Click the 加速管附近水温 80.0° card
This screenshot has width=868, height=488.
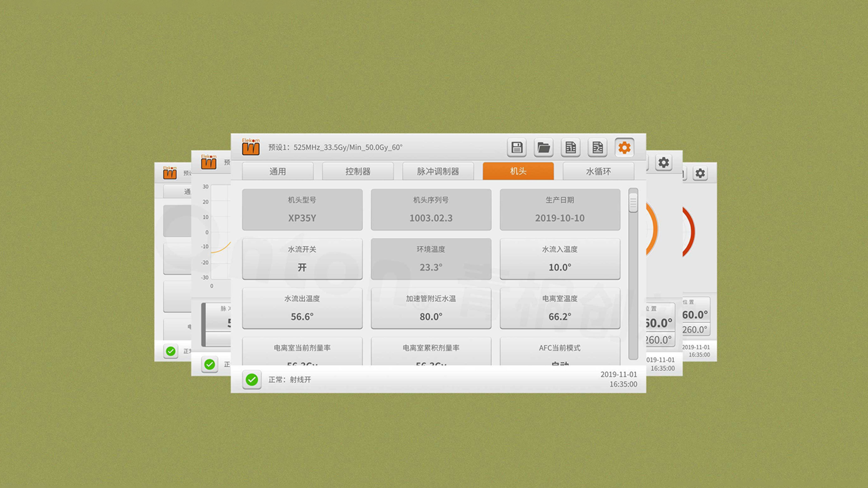[431, 308]
